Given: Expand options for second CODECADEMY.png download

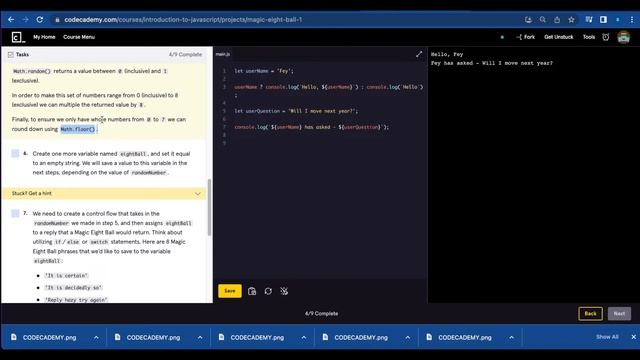Looking at the screenshot, I should (200, 338).
